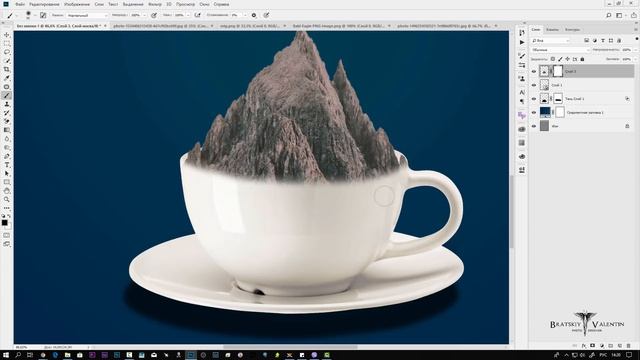Switch to the Контуры panel tab
The height and width of the screenshot is (360, 640).
(x=572, y=30)
